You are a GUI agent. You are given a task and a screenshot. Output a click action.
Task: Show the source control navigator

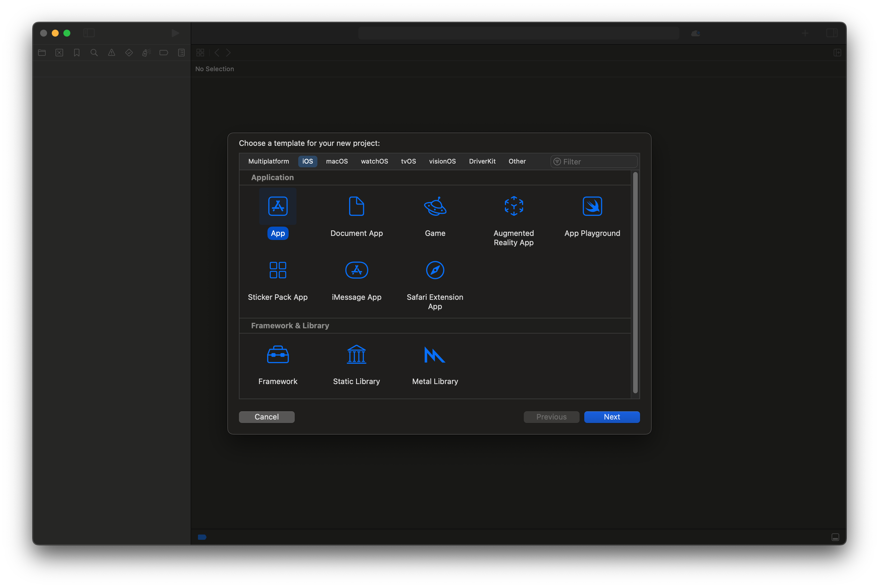pyautogui.click(x=59, y=53)
